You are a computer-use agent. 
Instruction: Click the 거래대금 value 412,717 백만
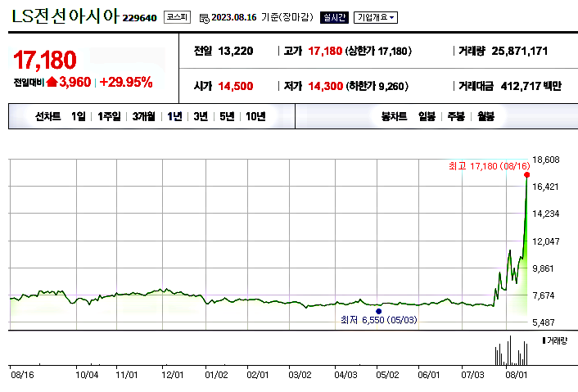tap(531, 86)
